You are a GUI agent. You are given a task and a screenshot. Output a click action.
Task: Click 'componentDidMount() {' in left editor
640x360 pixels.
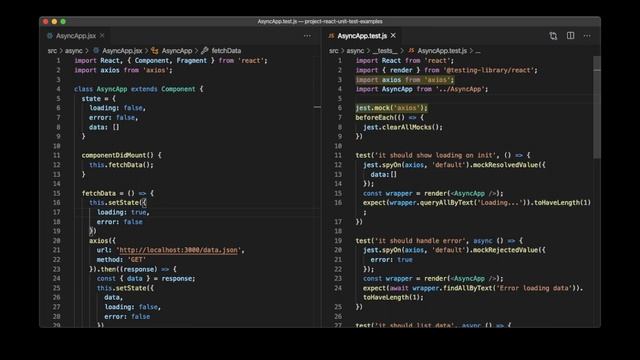122,155
